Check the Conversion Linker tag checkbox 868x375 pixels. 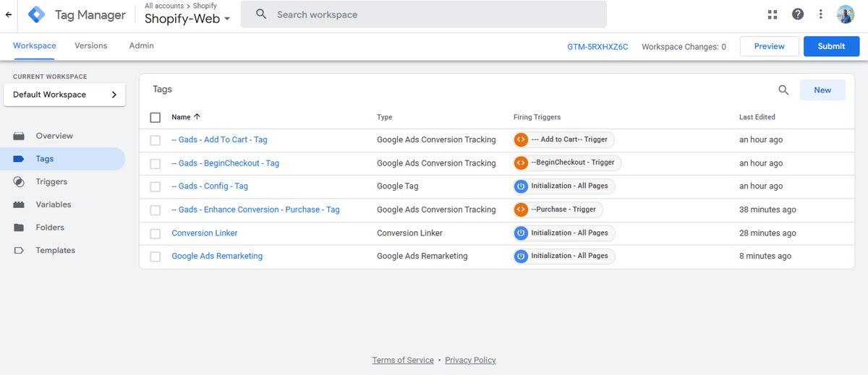pyautogui.click(x=155, y=233)
